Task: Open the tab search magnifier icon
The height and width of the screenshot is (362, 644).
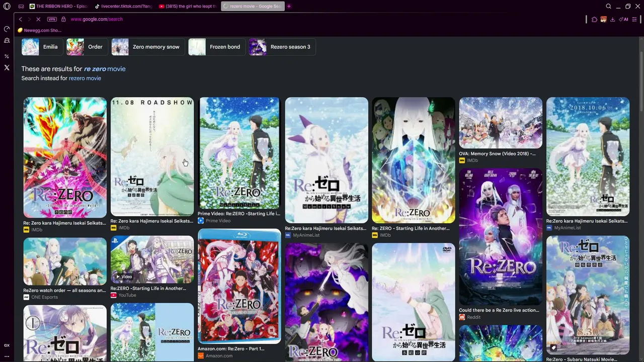Action: pos(608,7)
